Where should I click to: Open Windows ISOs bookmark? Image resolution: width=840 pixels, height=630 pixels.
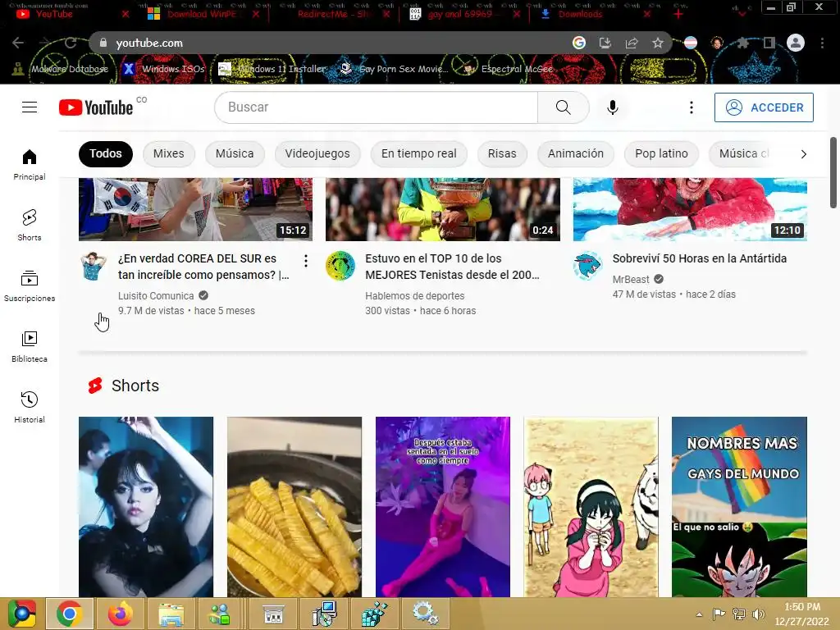click(164, 69)
